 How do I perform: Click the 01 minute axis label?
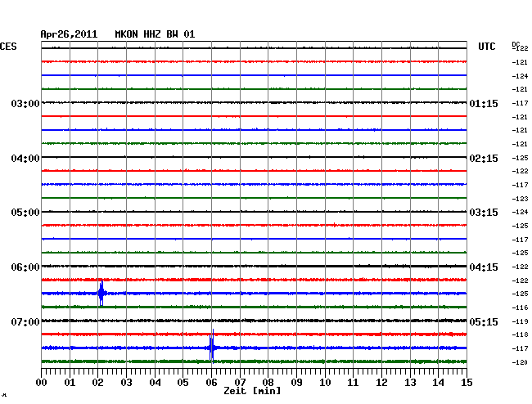click(70, 382)
